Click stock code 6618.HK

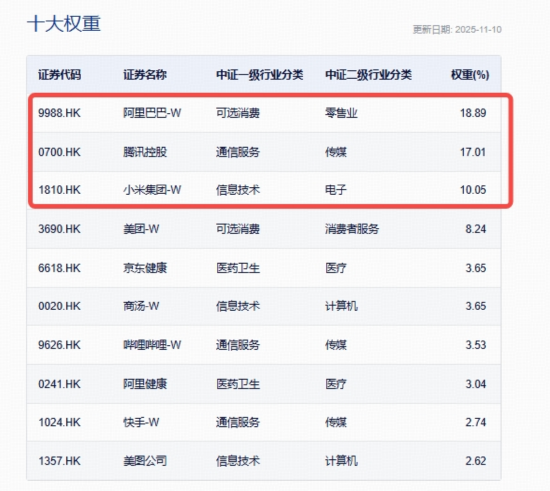pyautogui.click(x=59, y=268)
